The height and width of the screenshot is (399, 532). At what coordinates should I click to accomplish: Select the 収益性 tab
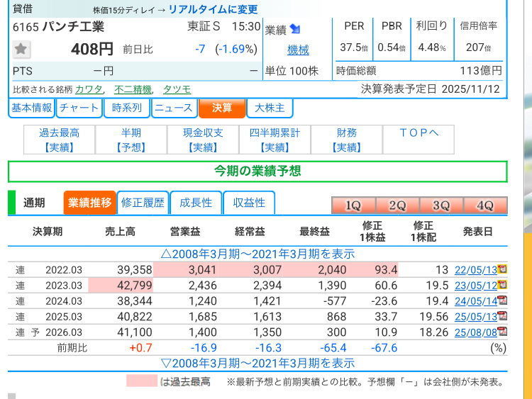coord(249,203)
